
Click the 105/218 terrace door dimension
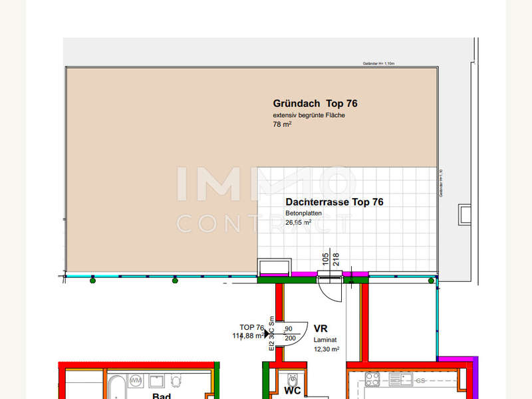coord(331,259)
